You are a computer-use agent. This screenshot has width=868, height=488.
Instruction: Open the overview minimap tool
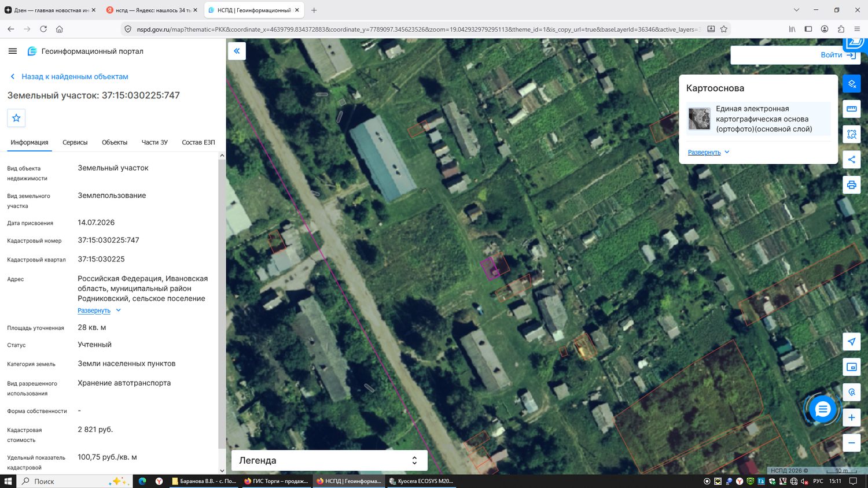pyautogui.click(x=852, y=367)
